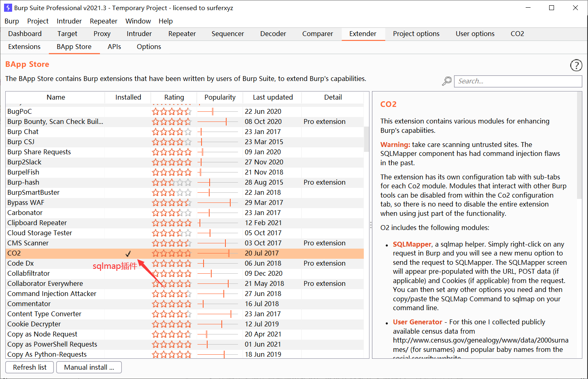Open the Sequencer tab
The height and width of the screenshot is (379, 588).
point(228,34)
